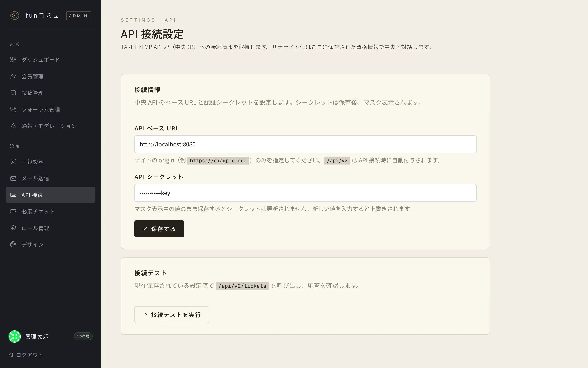Click the 設定 sidebar section label
The image size is (588, 368).
coord(14,146)
